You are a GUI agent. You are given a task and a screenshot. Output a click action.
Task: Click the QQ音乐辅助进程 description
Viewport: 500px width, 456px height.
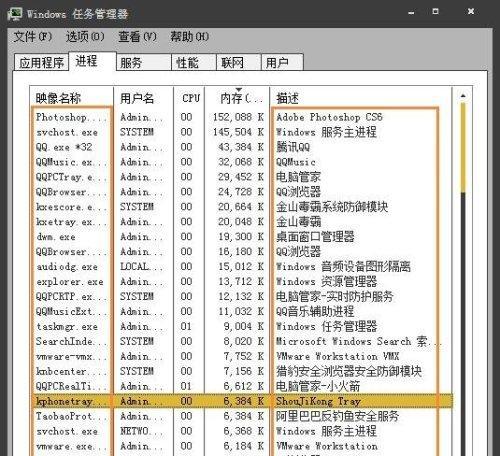(315, 311)
